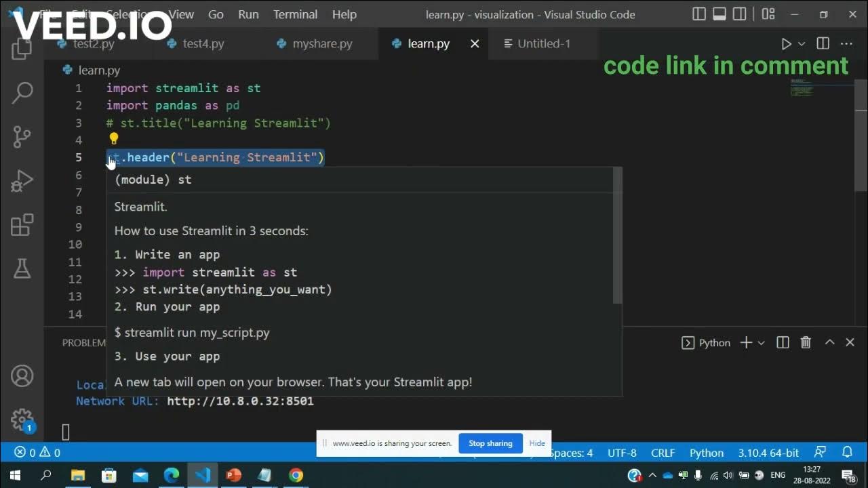Viewport: 868px width, 488px height.
Task: Open the Help menu
Action: pyautogui.click(x=344, y=14)
